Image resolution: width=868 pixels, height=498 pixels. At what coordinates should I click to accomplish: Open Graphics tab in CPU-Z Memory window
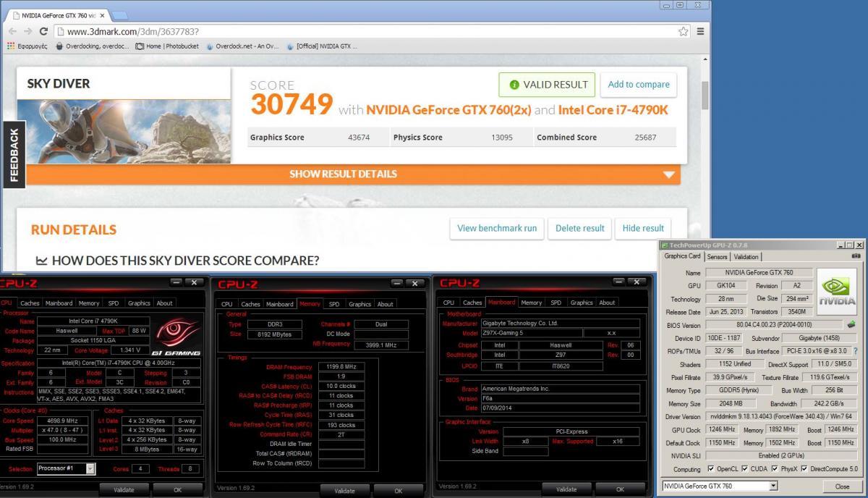pyautogui.click(x=359, y=304)
